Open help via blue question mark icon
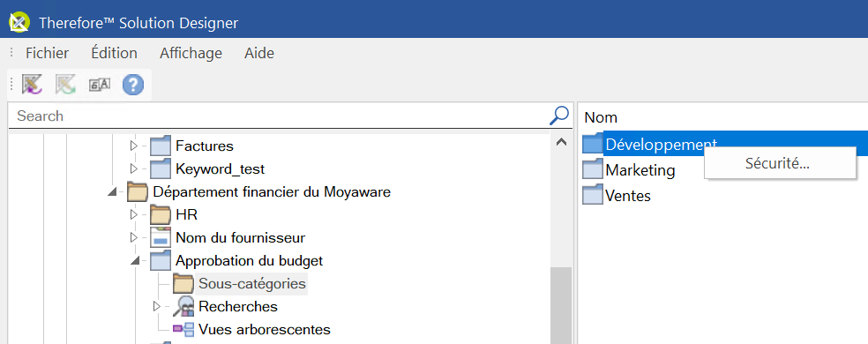868x344 pixels. coord(133,85)
